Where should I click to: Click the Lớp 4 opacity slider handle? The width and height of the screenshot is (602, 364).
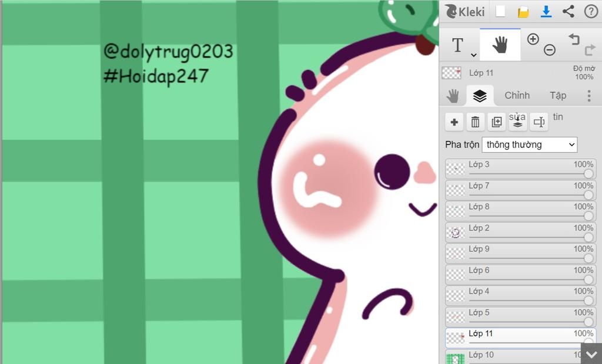pos(588,301)
